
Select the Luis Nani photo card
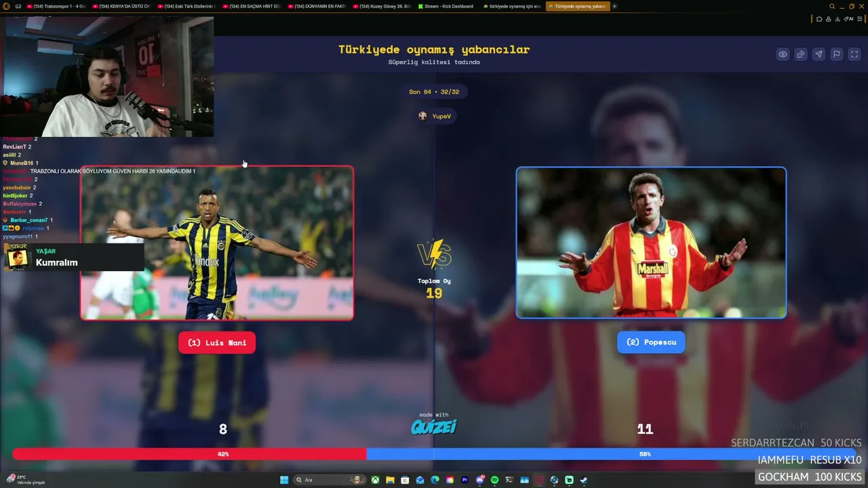pyautogui.click(x=217, y=243)
